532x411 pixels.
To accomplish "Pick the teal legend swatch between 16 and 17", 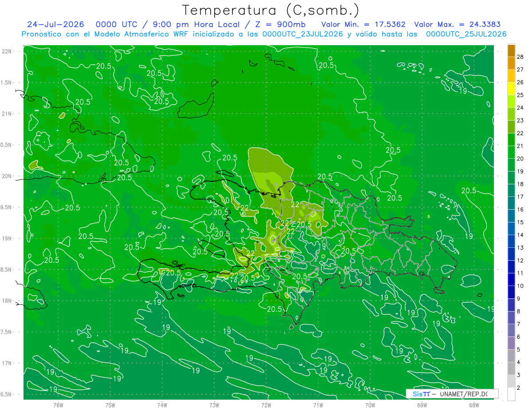I will (x=511, y=203).
